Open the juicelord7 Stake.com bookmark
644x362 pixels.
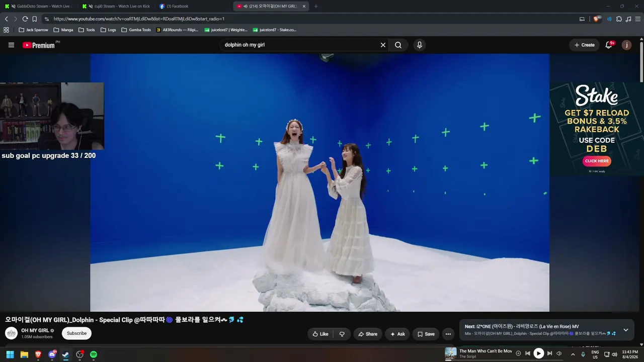pyautogui.click(x=275, y=30)
